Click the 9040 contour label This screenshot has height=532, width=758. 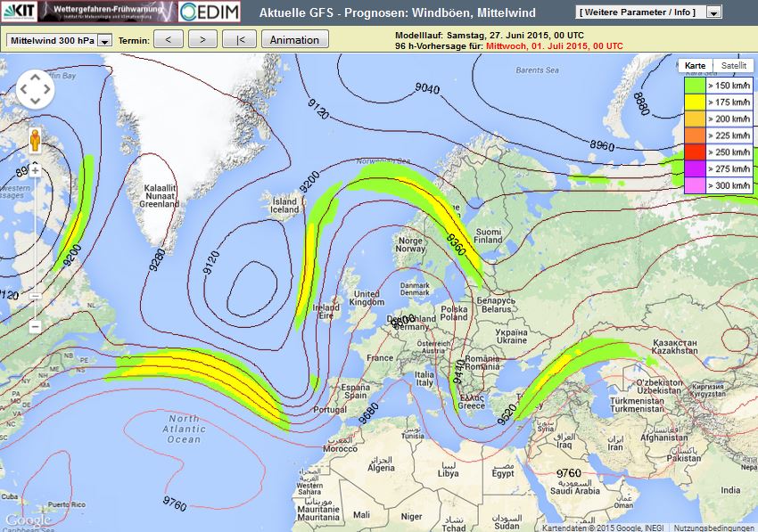pyautogui.click(x=427, y=88)
